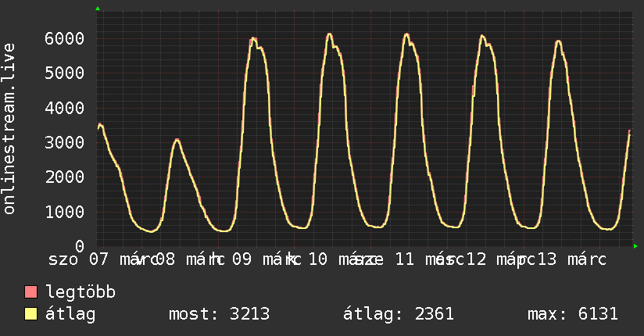Click the 0 y-axis label
The height and width of the screenshot is (336, 644).
pos(80,246)
